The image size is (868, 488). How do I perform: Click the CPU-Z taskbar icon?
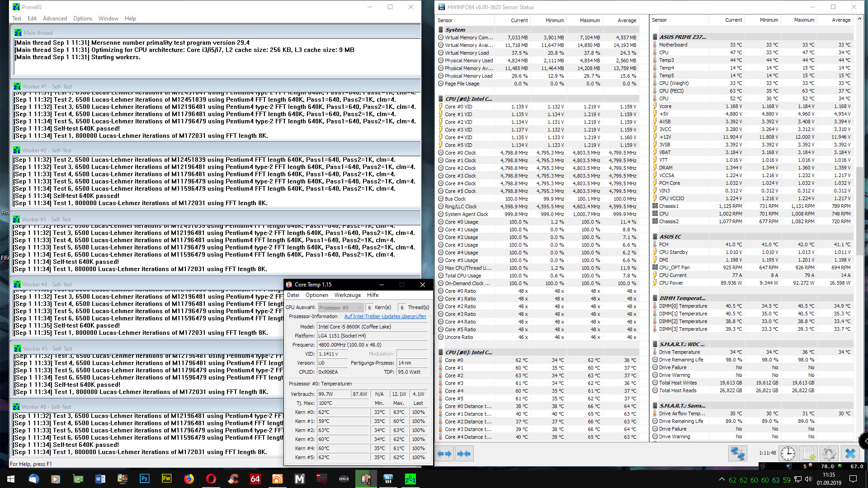tap(344, 479)
